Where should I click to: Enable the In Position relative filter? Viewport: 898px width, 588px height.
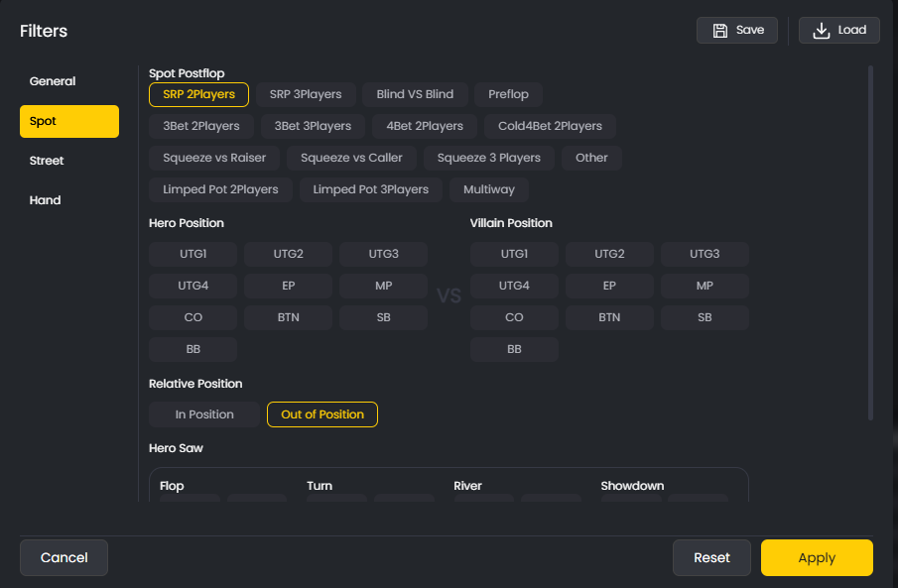pyautogui.click(x=203, y=414)
